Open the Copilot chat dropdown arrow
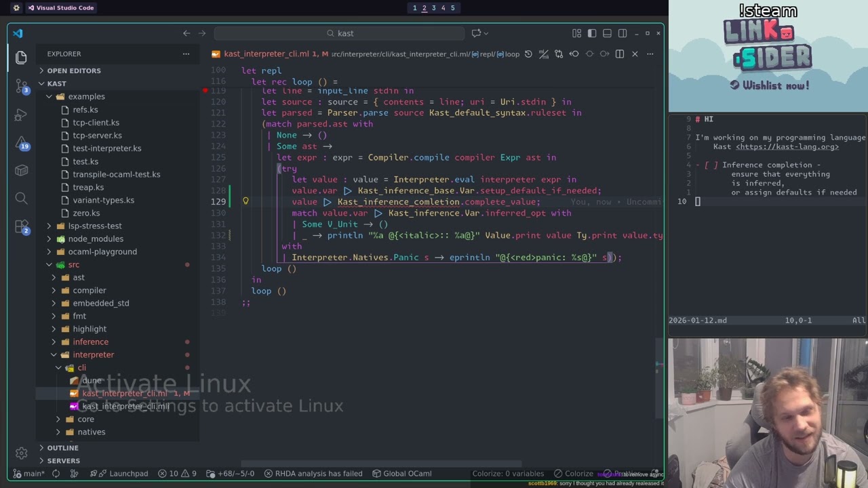Viewport: 868px width, 488px height. click(486, 33)
